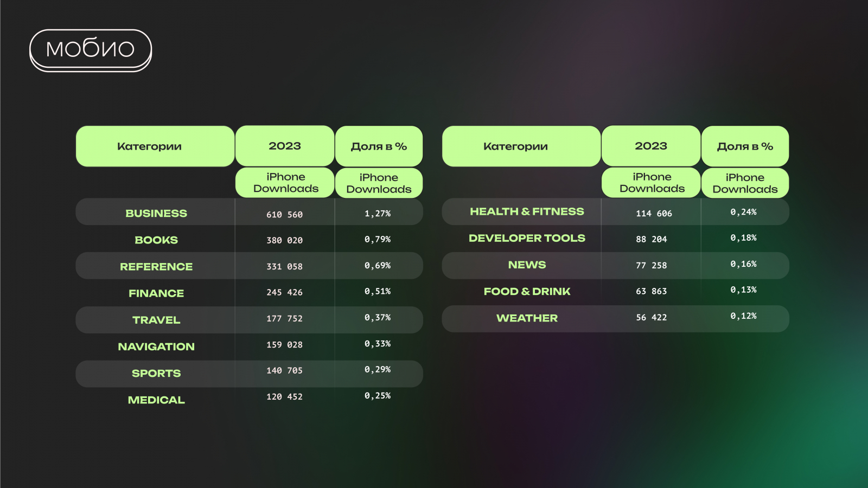The width and height of the screenshot is (868, 488).
Task: Click the 0,24% share value
Action: tap(743, 212)
